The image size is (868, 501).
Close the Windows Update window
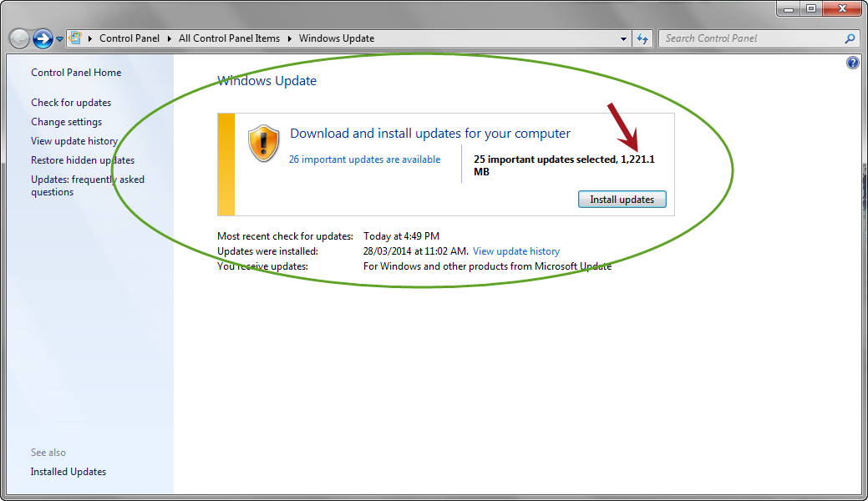842,9
